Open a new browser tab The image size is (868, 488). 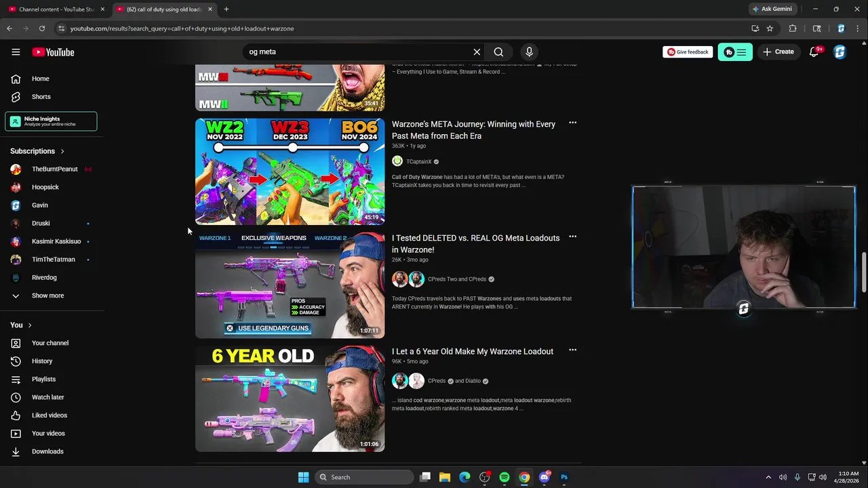pos(226,9)
